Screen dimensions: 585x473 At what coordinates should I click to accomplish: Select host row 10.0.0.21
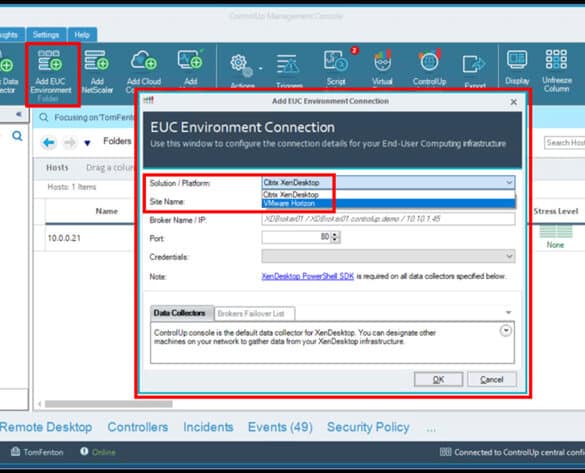coord(64,238)
